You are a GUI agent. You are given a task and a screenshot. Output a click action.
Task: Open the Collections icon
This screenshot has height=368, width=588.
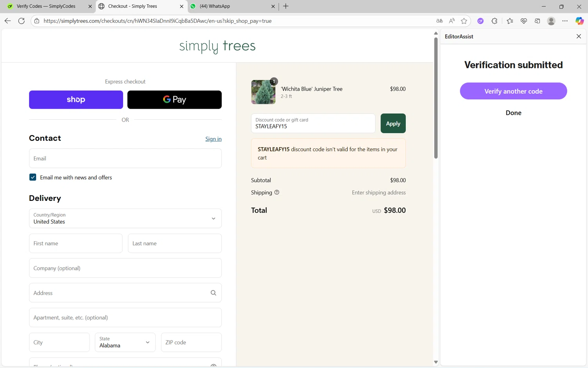point(537,21)
